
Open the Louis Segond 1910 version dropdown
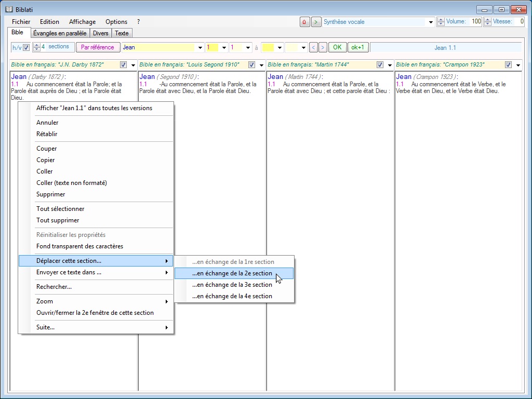click(261, 65)
